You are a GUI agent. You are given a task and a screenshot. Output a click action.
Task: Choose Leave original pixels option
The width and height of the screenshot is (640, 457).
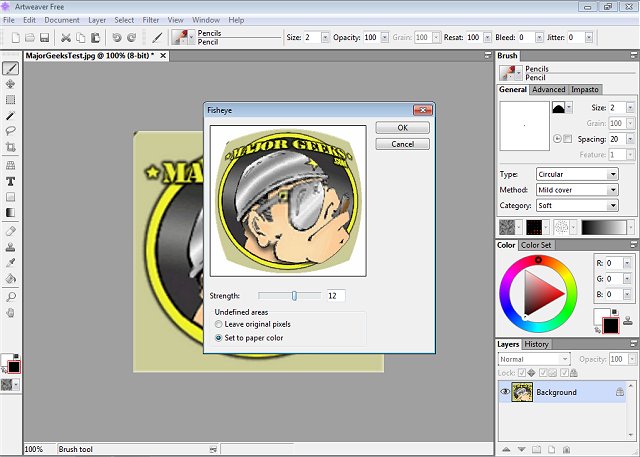(x=219, y=324)
